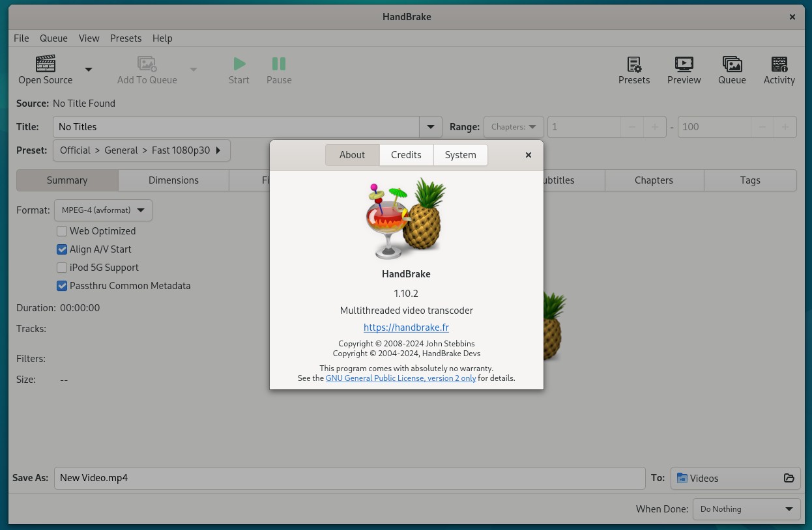This screenshot has height=530, width=812.
Task: Open the File menu
Action: pyautogui.click(x=22, y=38)
